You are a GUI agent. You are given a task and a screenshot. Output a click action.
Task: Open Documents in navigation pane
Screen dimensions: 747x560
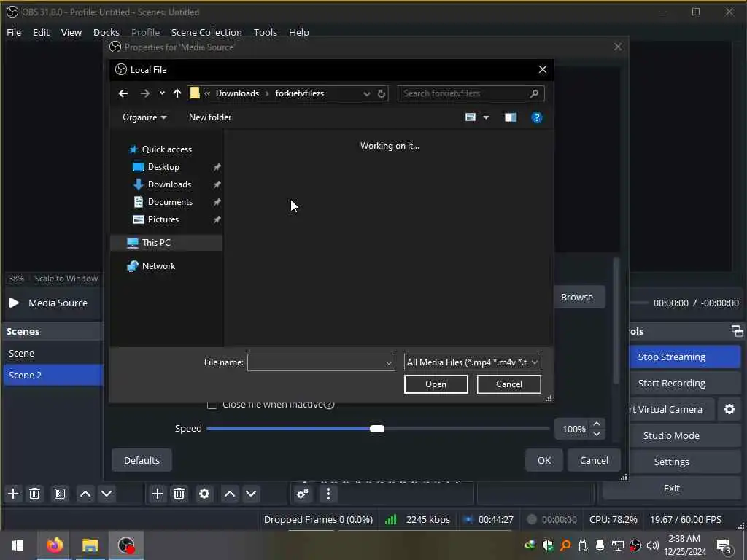tap(170, 202)
